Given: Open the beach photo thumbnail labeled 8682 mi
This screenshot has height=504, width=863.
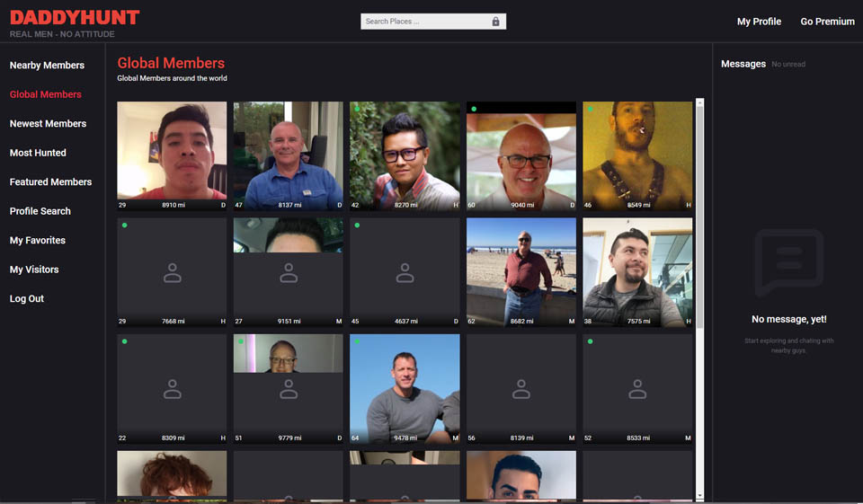Looking at the screenshot, I should click(x=520, y=270).
